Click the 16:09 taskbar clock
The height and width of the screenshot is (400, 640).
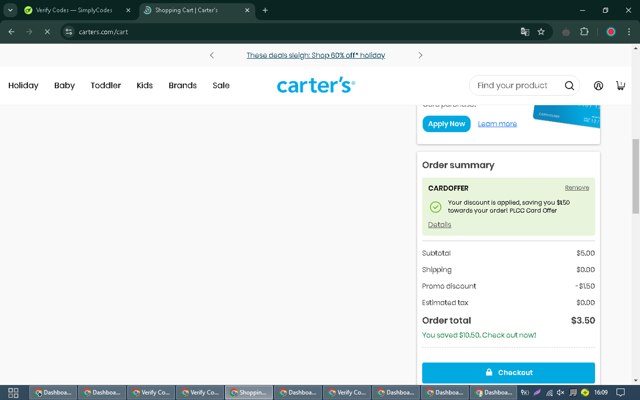click(601, 393)
